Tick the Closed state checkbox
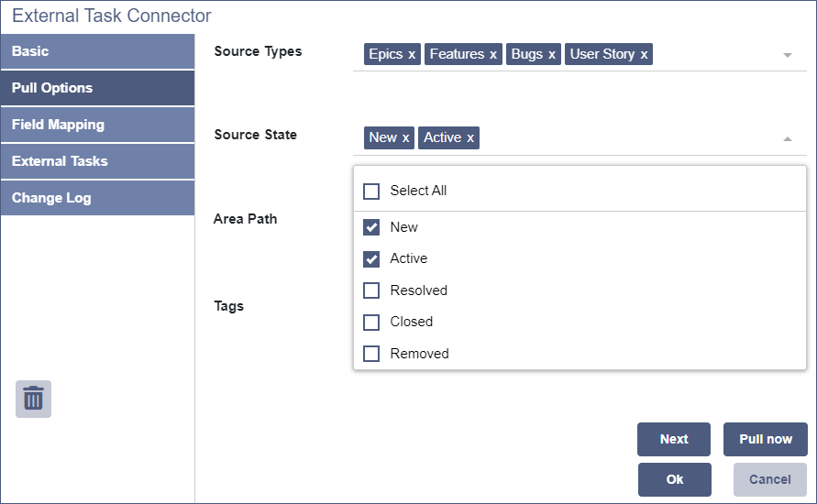817x504 pixels. coord(371,323)
